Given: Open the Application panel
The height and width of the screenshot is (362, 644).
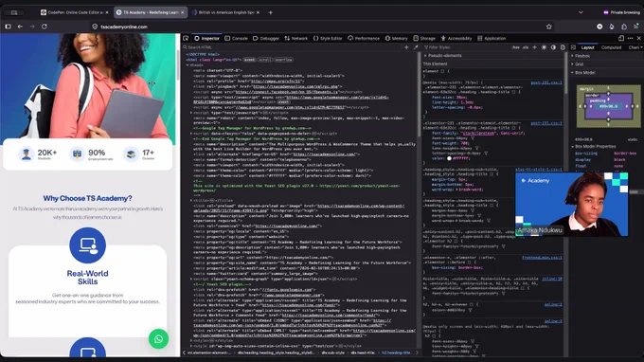Looking at the screenshot, I should pyautogui.click(x=492, y=38).
